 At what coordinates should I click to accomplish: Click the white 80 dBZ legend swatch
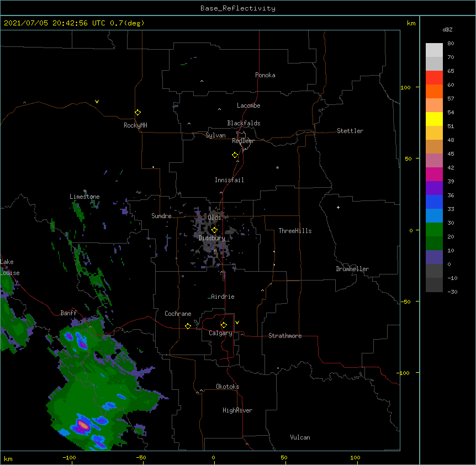[434, 50]
